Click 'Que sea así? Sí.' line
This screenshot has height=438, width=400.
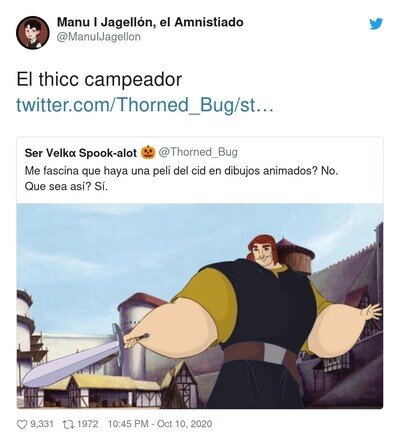point(66,187)
